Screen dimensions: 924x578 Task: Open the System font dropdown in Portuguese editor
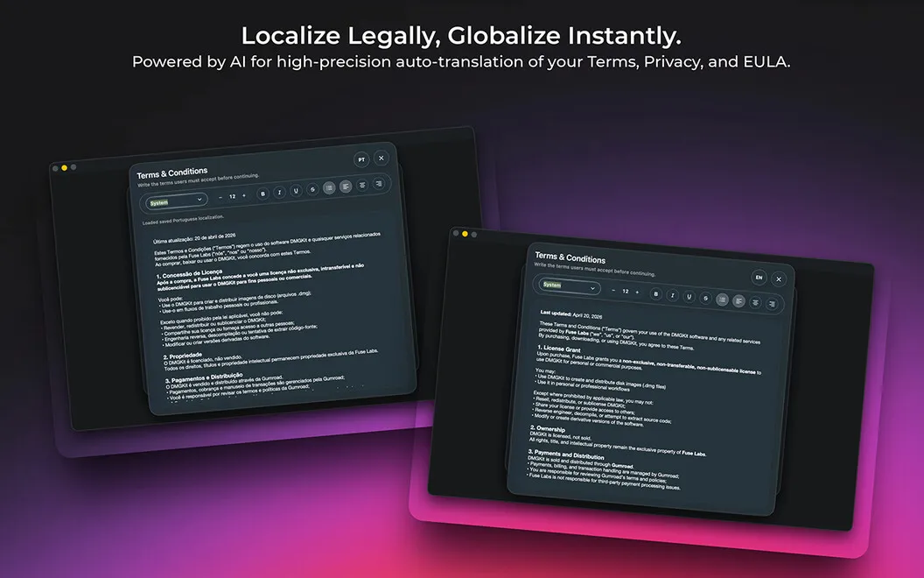tap(176, 201)
